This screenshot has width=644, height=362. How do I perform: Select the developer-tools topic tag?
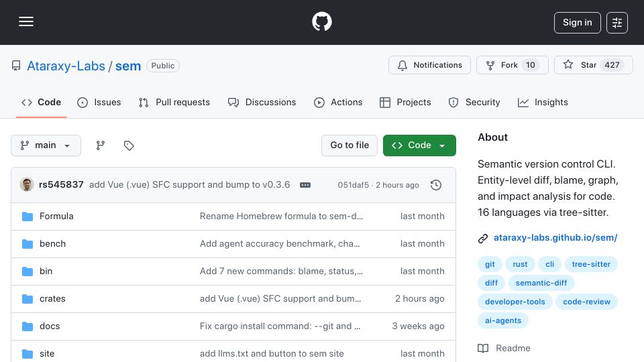coord(515,302)
